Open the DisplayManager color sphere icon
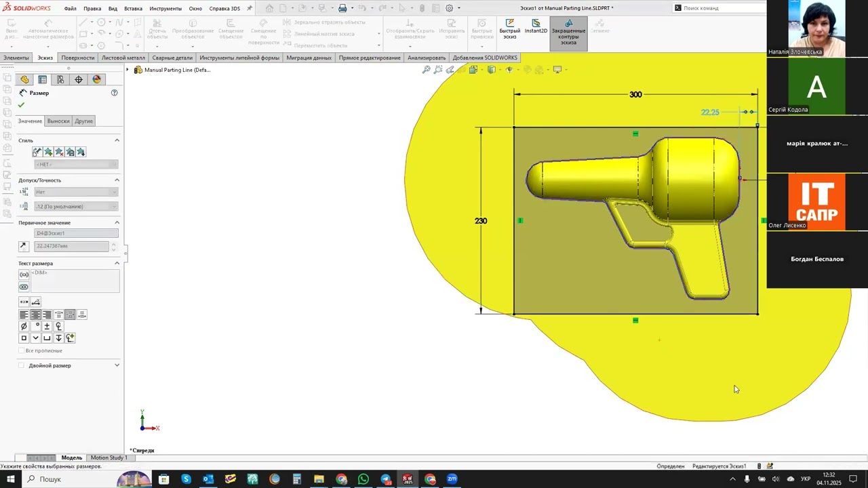868x488 pixels. [x=96, y=79]
